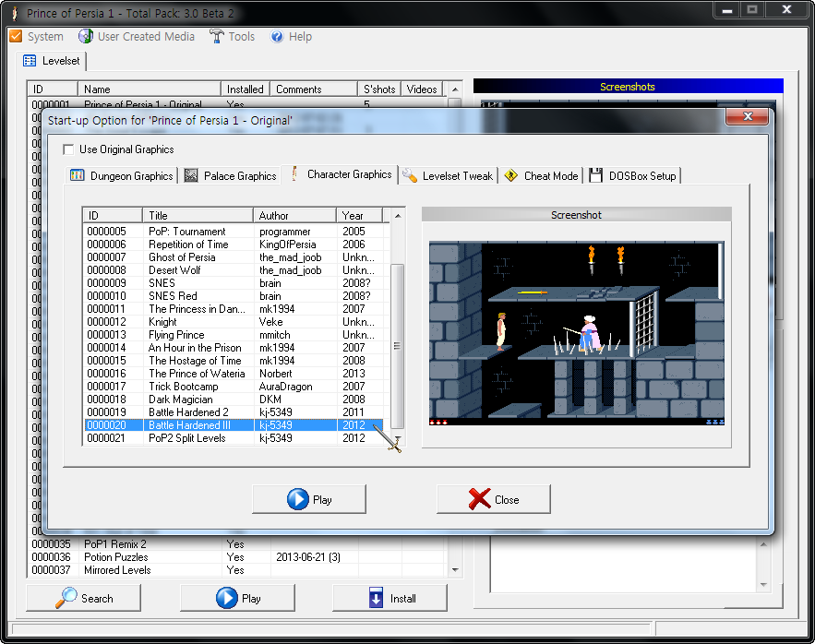The width and height of the screenshot is (815, 644).
Task: Click the character list scrollbar up arrow
Action: pyautogui.click(x=398, y=216)
